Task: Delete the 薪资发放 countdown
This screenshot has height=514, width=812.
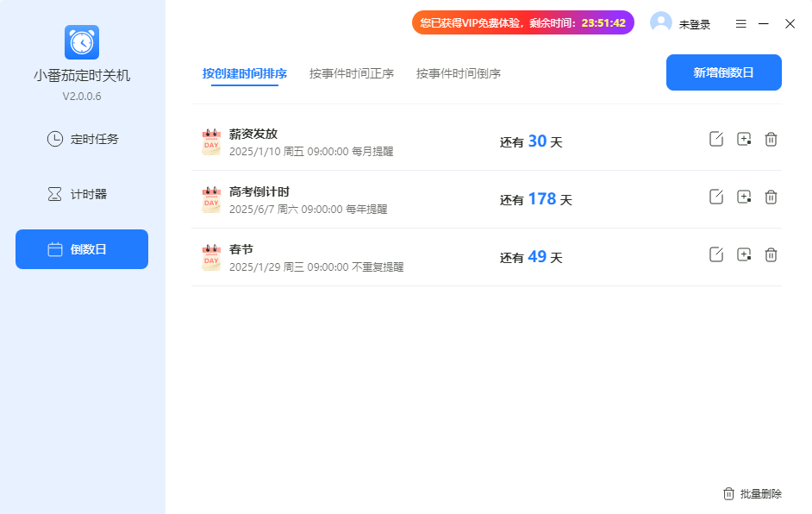Action: coord(771,139)
